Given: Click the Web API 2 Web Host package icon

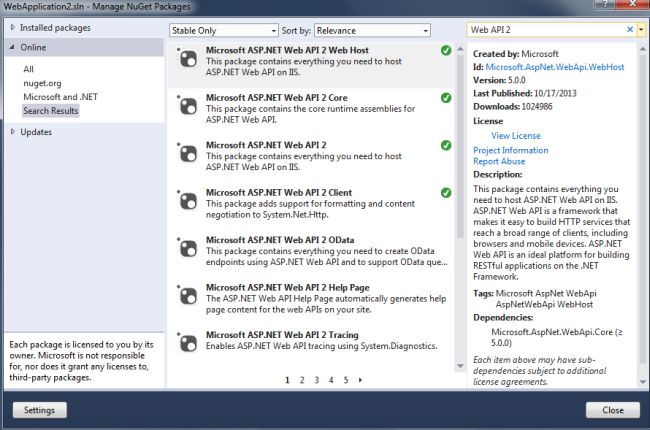Looking at the screenshot, I should point(188,59).
